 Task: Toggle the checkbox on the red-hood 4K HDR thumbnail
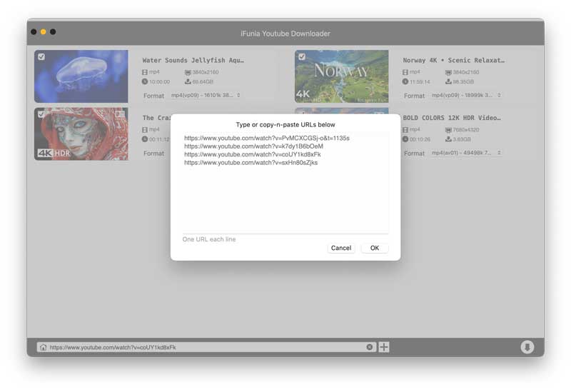(x=41, y=114)
